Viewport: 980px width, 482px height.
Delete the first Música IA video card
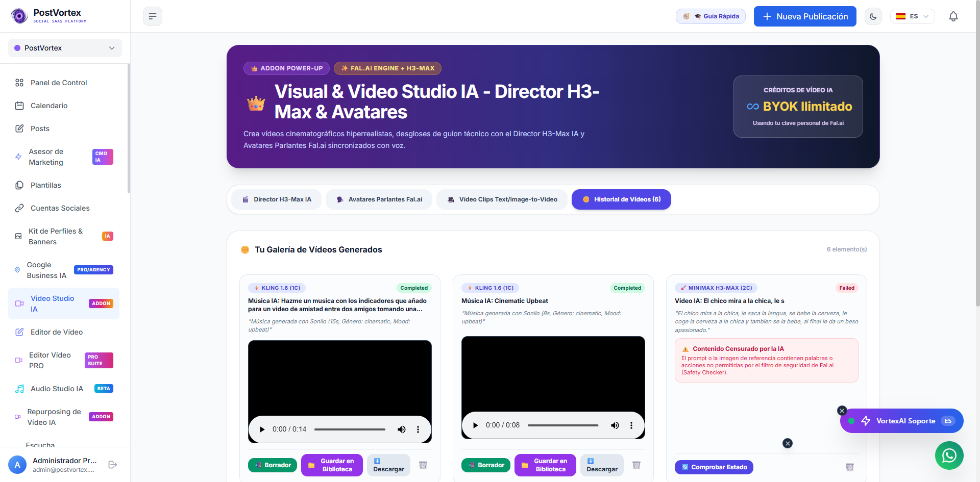pyautogui.click(x=423, y=465)
